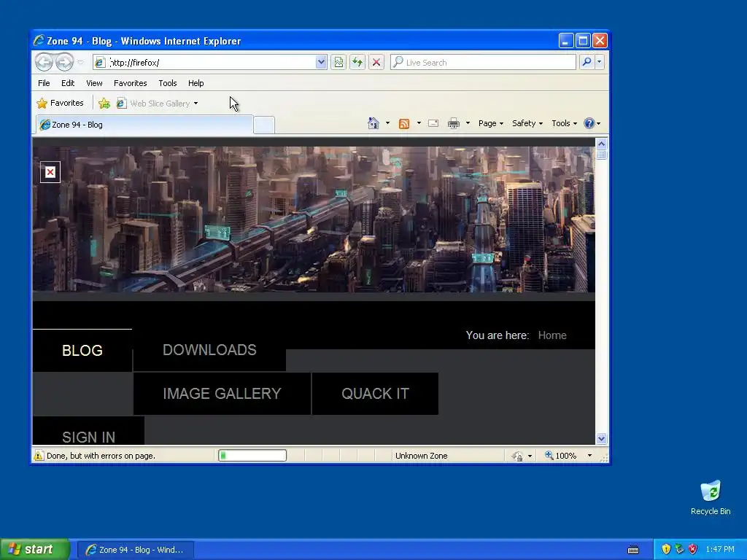Expand the Print options dropdown

(x=468, y=123)
